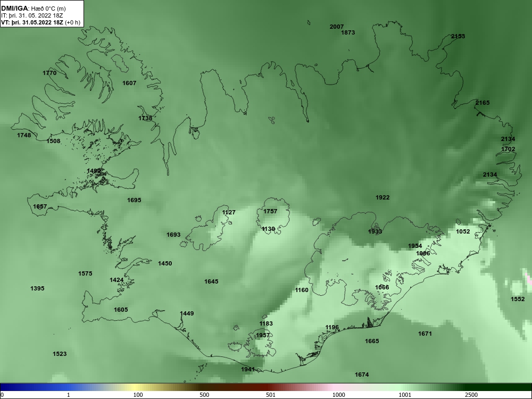
Task: Select the 1674 sea value
Action: click(x=362, y=375)
